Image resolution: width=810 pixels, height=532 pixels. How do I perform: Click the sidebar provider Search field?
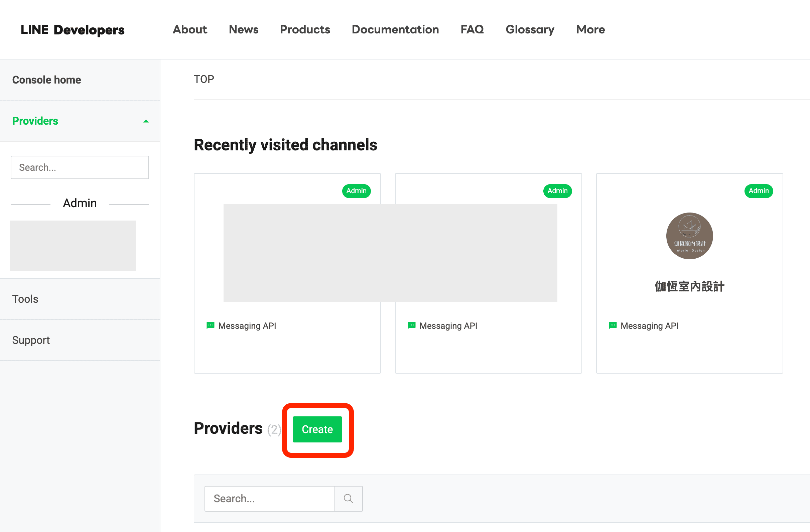[x=80, y=167]
